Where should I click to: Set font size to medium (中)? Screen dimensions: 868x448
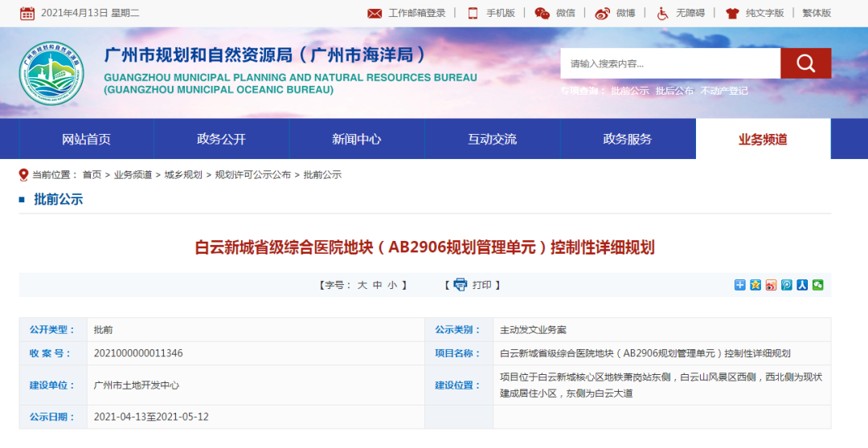(378, 285)
